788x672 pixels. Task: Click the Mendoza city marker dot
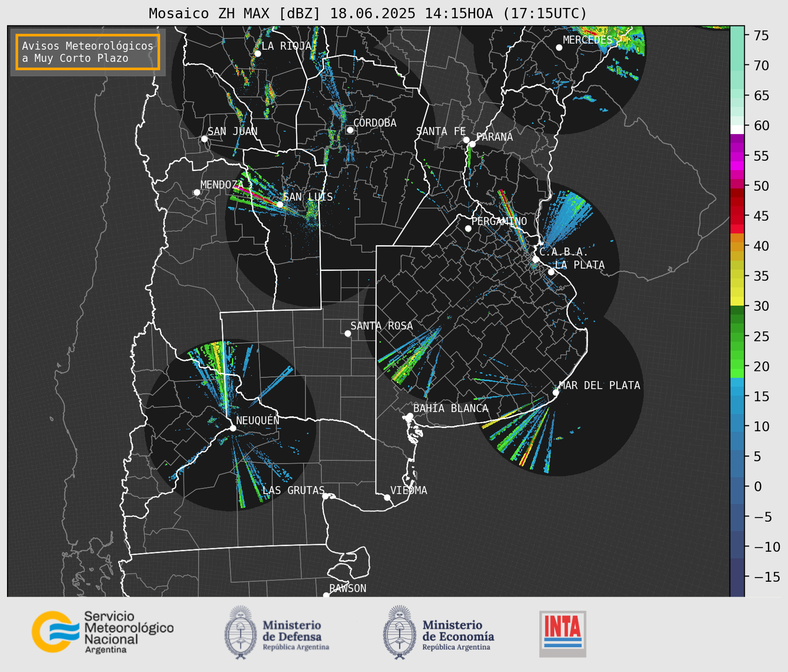click(x=197, y=193)
